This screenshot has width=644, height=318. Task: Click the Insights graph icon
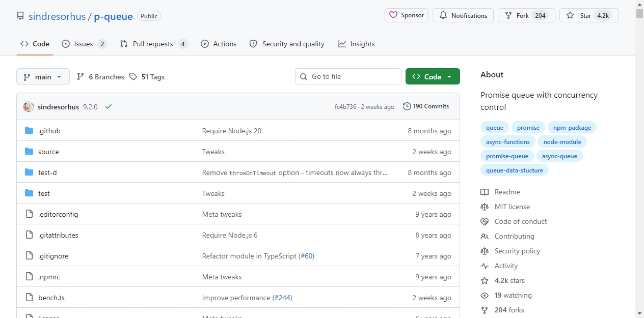point(342,44)
